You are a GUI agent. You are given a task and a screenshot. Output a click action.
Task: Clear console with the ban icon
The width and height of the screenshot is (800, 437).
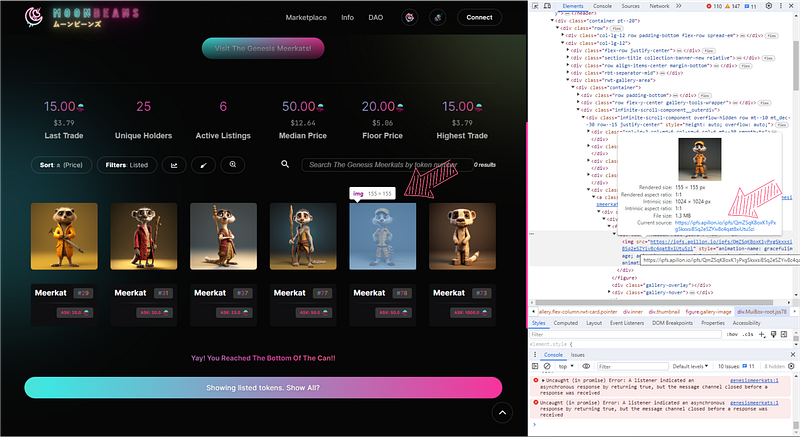(547, 366)
